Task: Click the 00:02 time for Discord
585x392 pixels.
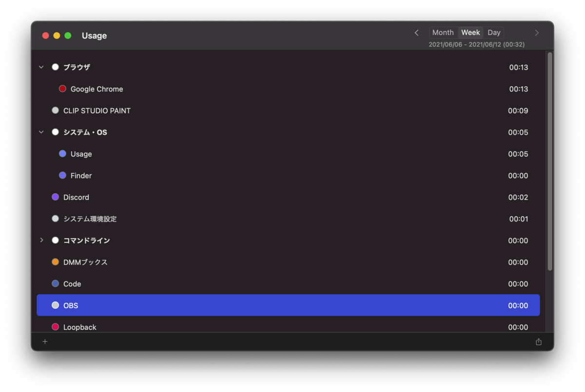Action: pos(518,197)
